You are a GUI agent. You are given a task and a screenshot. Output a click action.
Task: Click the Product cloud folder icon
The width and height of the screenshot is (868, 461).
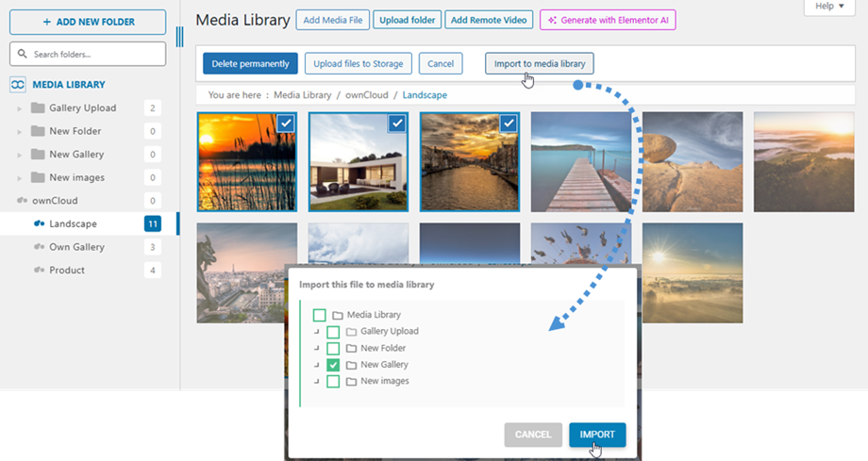click(39, 271)
